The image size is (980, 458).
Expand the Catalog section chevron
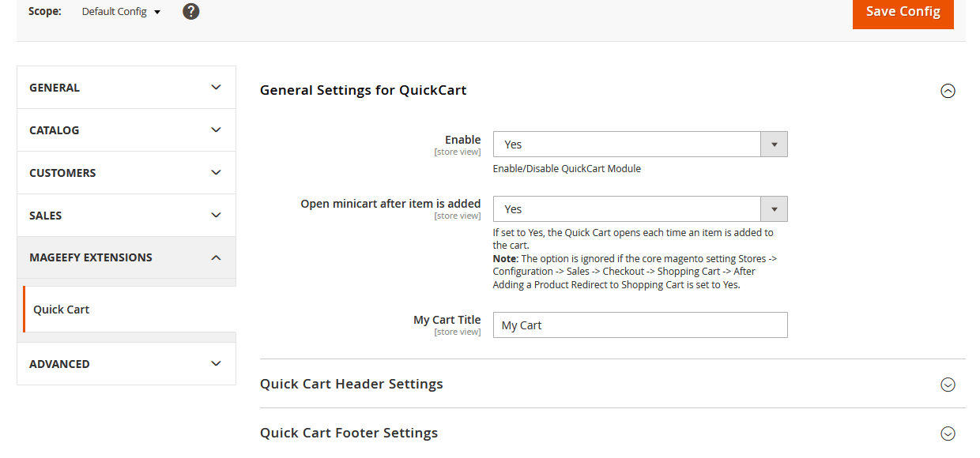pyautogui.click(x=216, y=130)
